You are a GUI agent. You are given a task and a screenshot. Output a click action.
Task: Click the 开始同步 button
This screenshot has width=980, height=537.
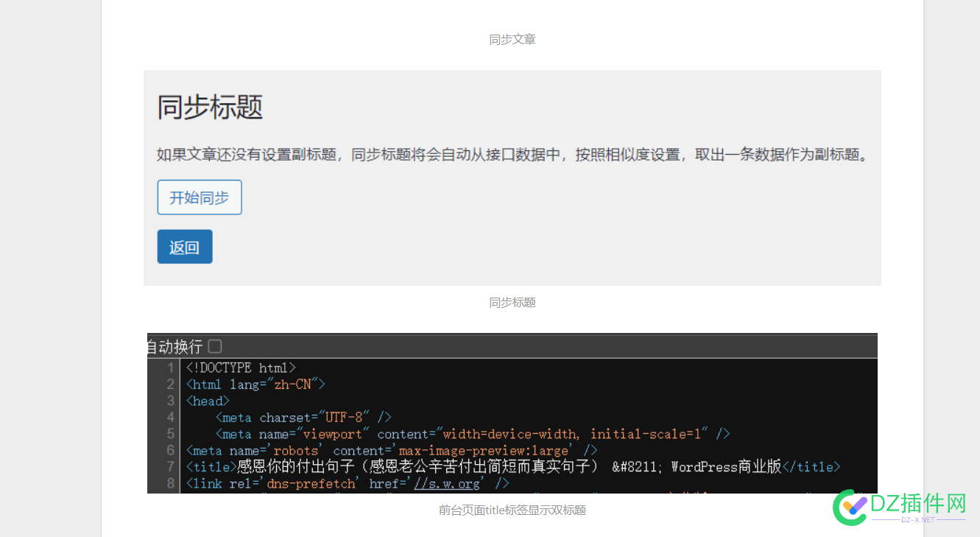point(200,197)
